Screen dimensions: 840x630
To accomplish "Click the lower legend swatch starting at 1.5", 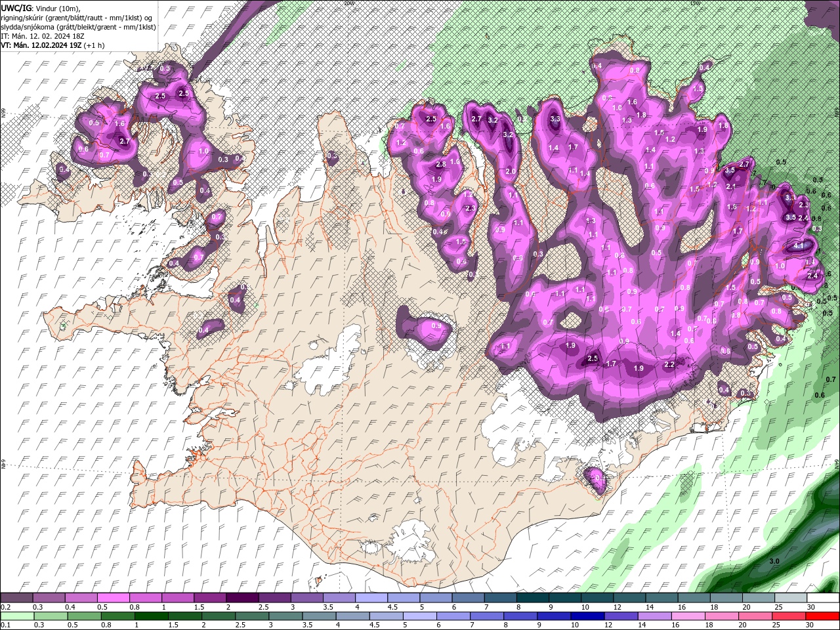I will [x=184, y=616].
